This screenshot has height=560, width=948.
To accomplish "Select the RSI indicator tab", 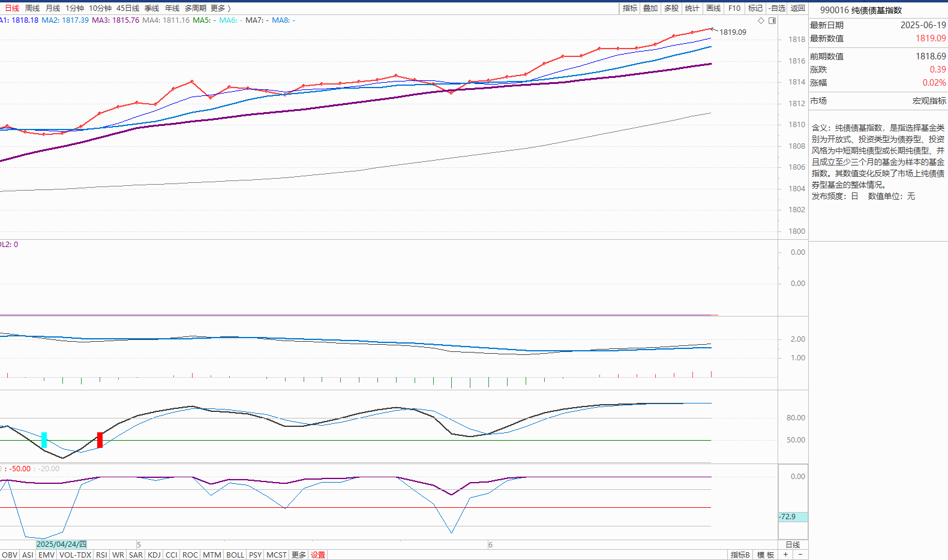I will 101,555.
